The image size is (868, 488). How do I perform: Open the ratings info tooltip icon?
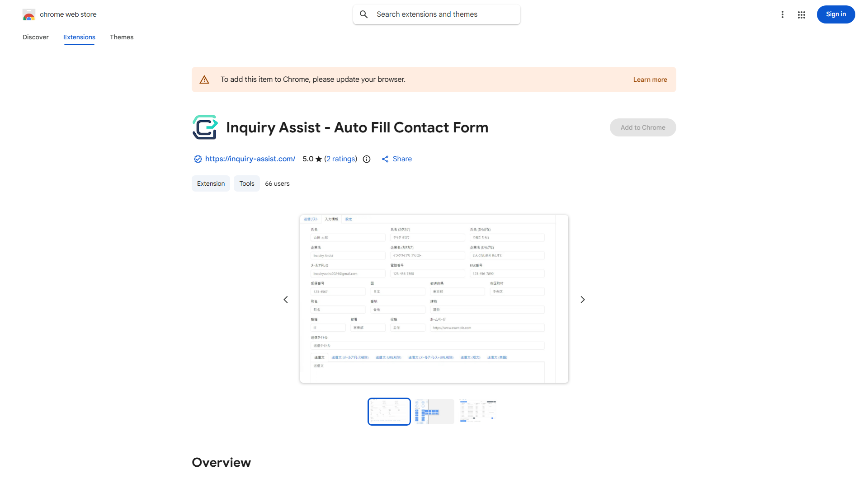tap(366, 159)
